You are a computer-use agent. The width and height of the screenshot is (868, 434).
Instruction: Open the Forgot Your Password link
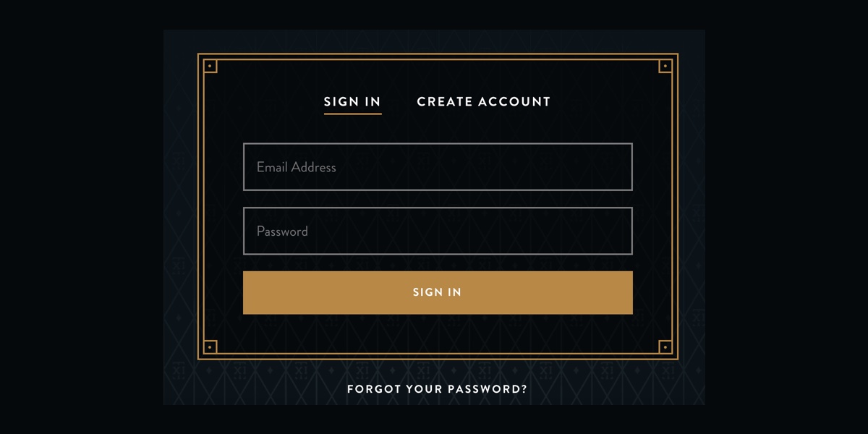pyautogui.click(x=437, y=389)
